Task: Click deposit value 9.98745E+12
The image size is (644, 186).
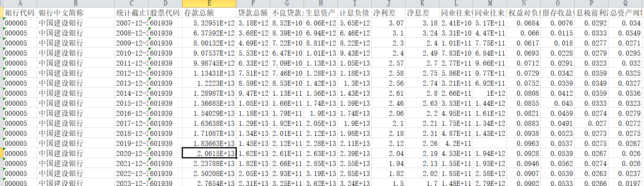Action: (209, 63)
